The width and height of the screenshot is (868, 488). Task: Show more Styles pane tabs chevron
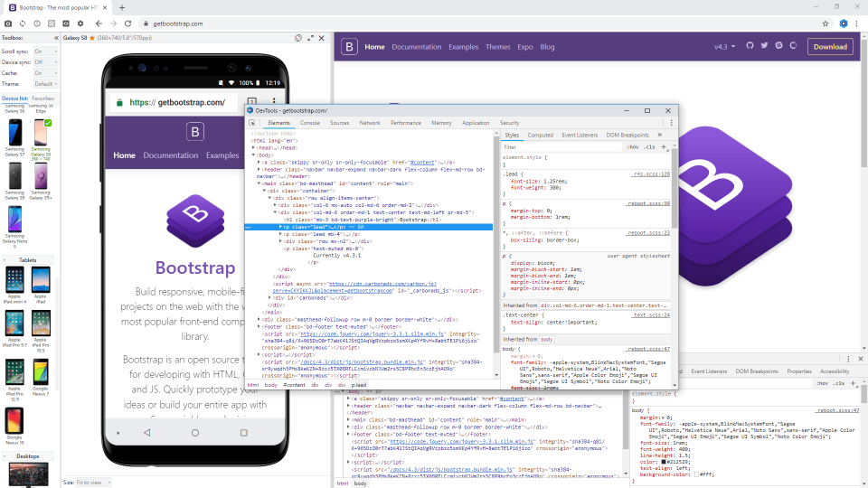[659, 135]
